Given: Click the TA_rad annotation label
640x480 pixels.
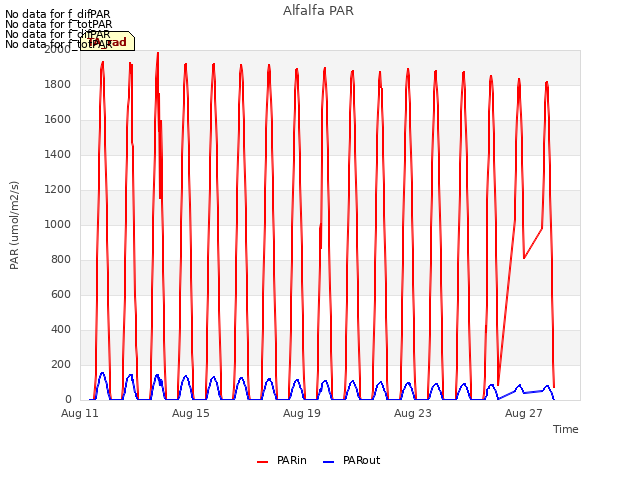Looking at the screenshot, I should point(107,41).
